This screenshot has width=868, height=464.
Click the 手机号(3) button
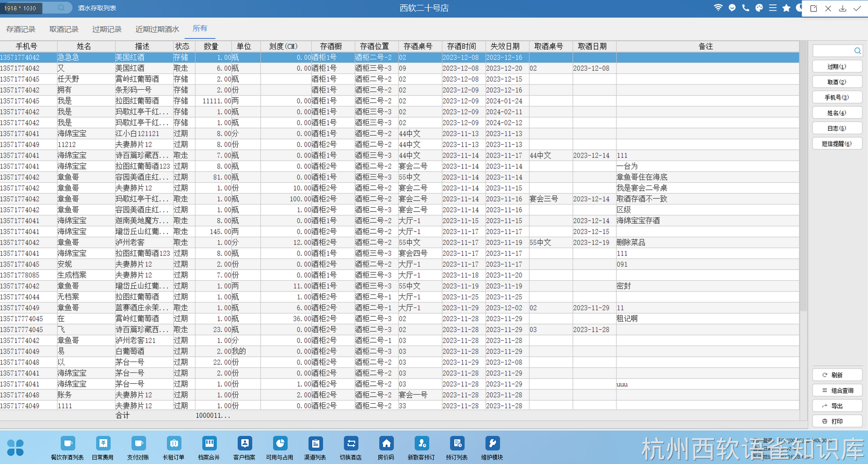[x=837, y=97]
